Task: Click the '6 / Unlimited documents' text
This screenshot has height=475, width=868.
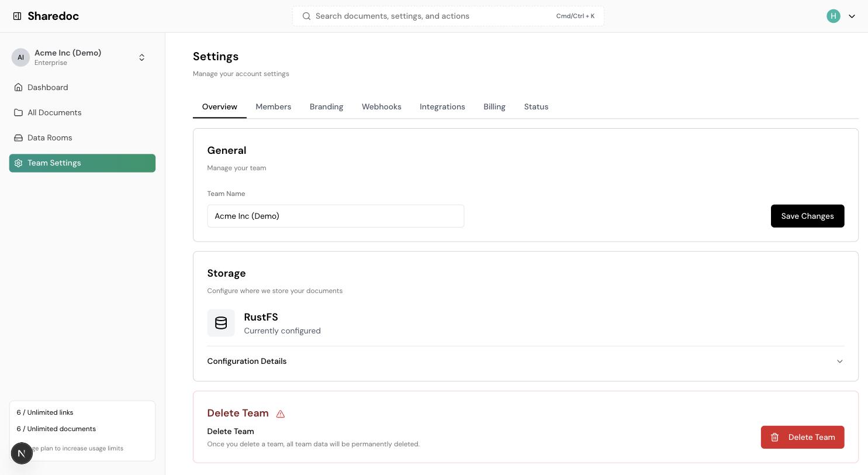Action: pos(56,429)
